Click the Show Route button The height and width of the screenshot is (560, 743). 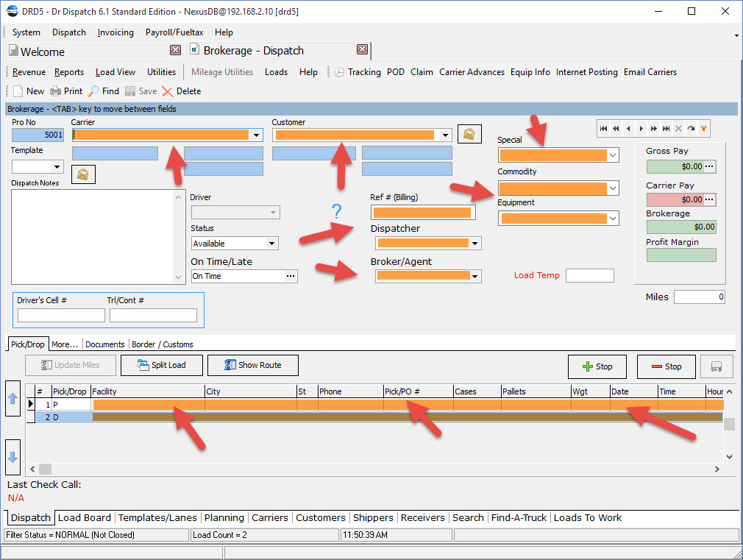pos(252,365)
